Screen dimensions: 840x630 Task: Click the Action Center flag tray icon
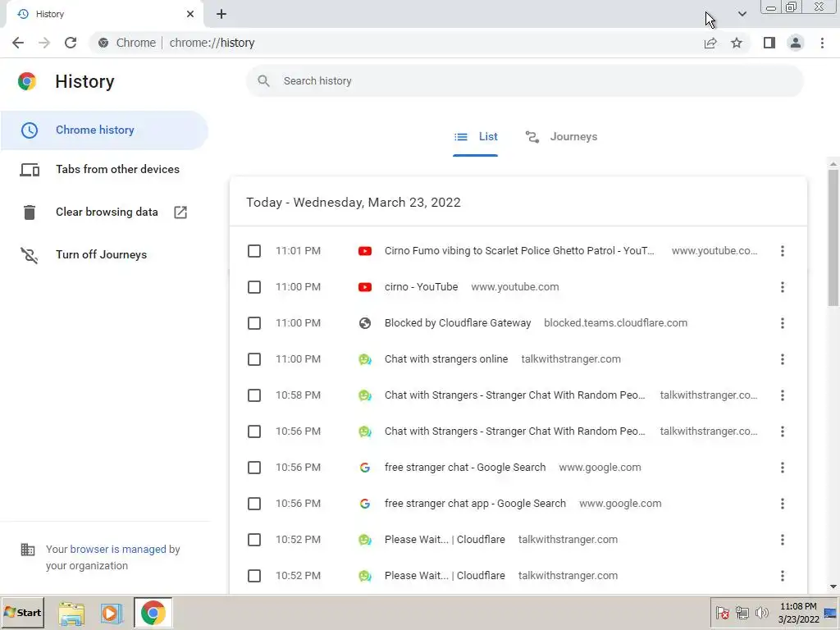pos(722,612)
